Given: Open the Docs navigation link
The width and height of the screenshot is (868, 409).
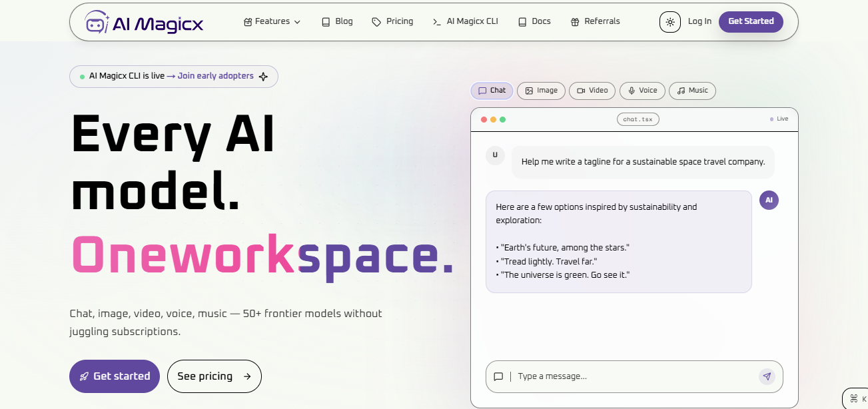Looking at the screenshot, I should point(534,21).
